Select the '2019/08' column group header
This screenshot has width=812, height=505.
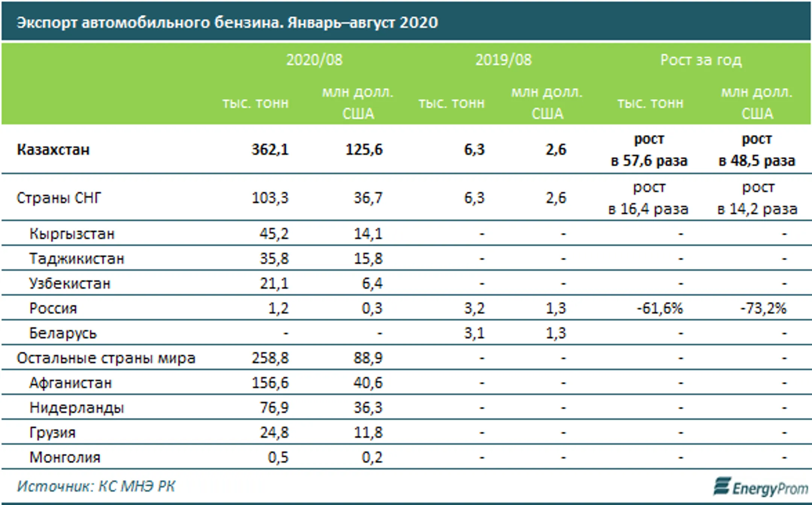point(504,60)
